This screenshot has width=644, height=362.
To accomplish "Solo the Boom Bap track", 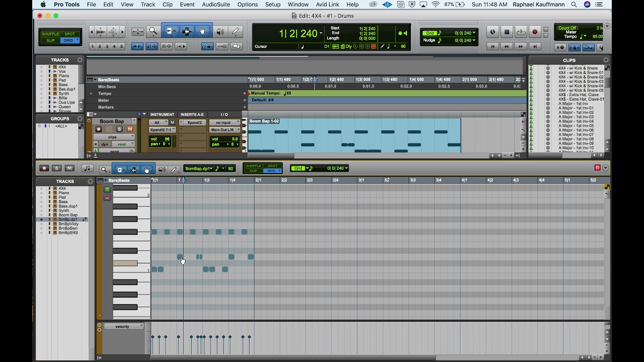I will click(x=119, y=129).
